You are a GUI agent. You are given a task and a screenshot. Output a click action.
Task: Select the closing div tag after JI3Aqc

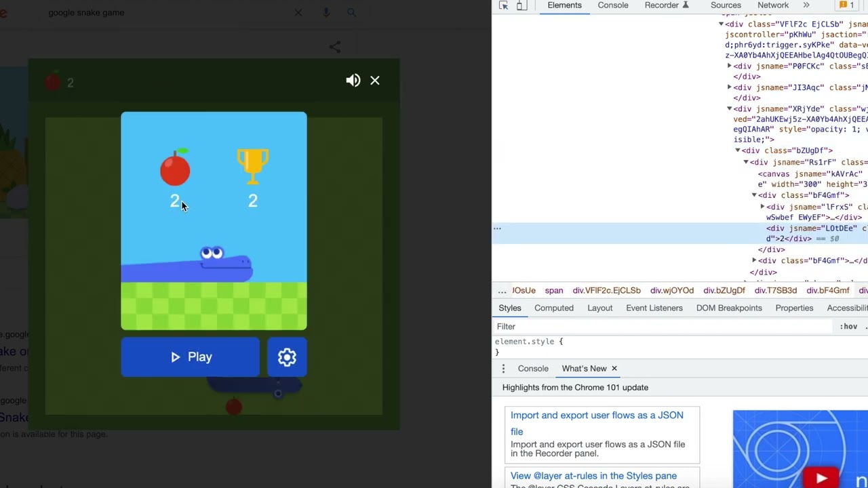click(747, 98)
